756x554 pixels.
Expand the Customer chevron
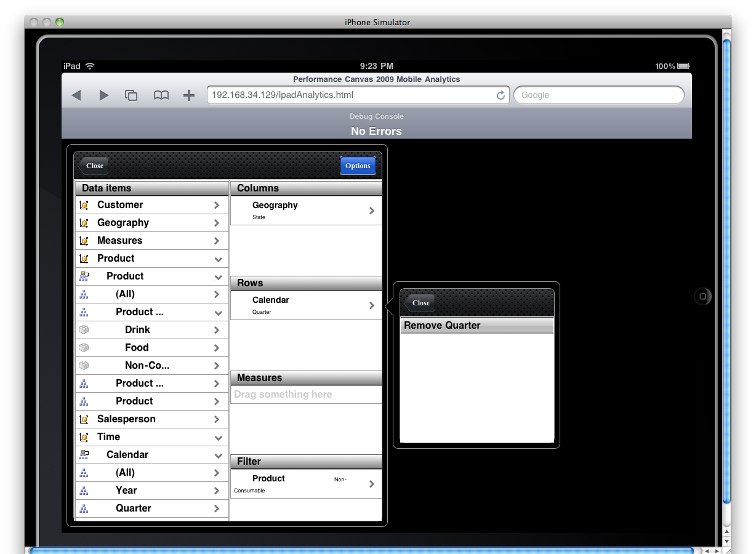pyautogui.click(x=217, y=205)
